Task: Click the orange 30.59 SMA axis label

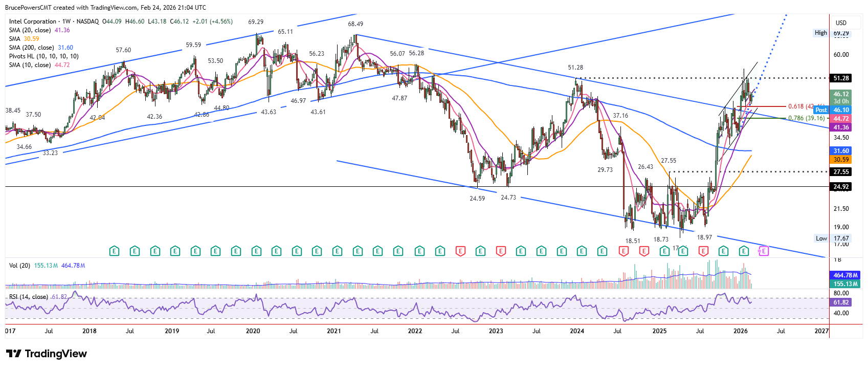Action: (841, 160)
